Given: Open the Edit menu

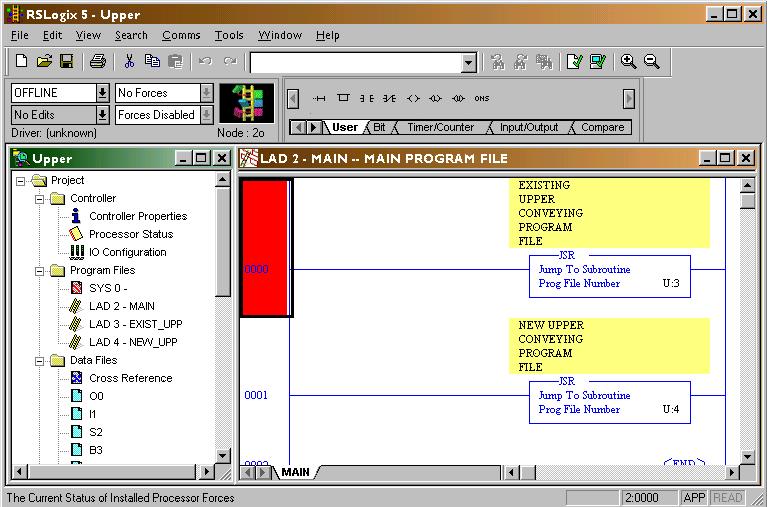Looking at the screenshot, I should tap(52, 36).
